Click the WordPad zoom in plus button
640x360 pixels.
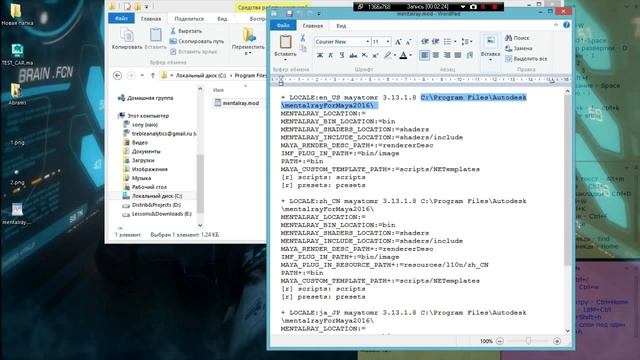click(x=557, y=341)
